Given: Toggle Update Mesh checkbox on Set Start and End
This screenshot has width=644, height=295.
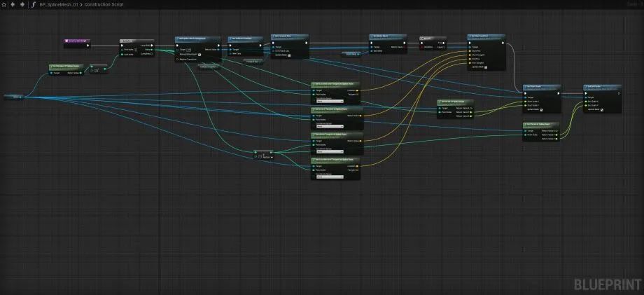Looking at the screenshot, I should point(486,67).
